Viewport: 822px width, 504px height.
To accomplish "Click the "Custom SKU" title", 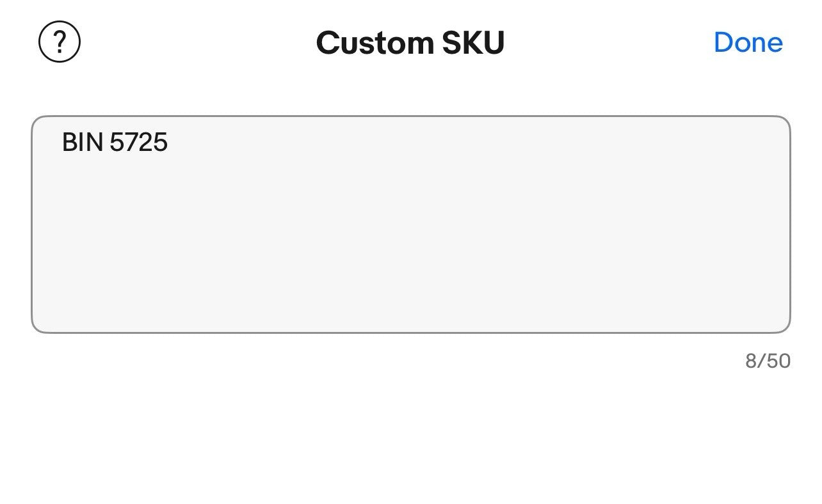I will tap(410, 43).
